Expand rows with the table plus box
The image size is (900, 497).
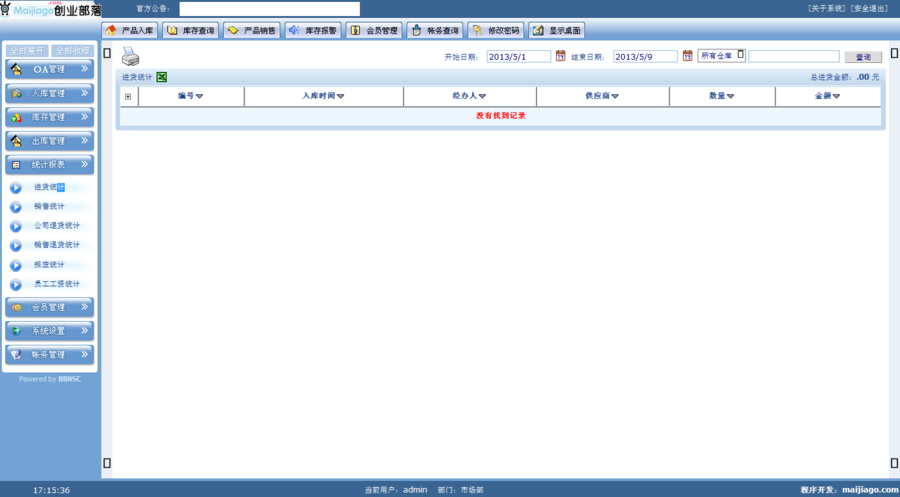tap(128, 96)
